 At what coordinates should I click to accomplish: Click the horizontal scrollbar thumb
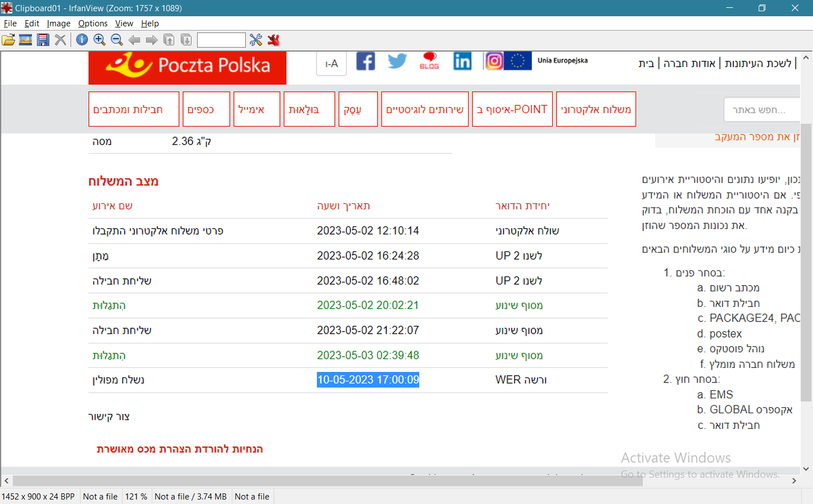click(328, 480)
